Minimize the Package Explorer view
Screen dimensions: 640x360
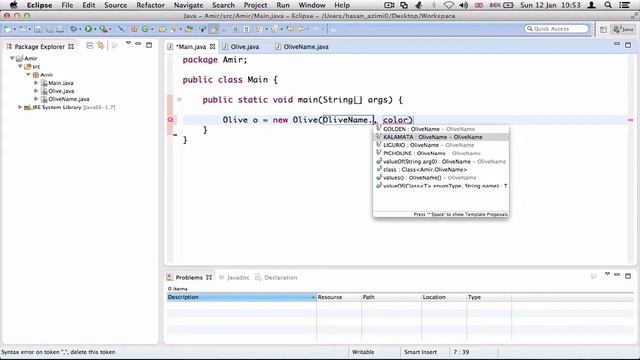[x=138, y=43]
